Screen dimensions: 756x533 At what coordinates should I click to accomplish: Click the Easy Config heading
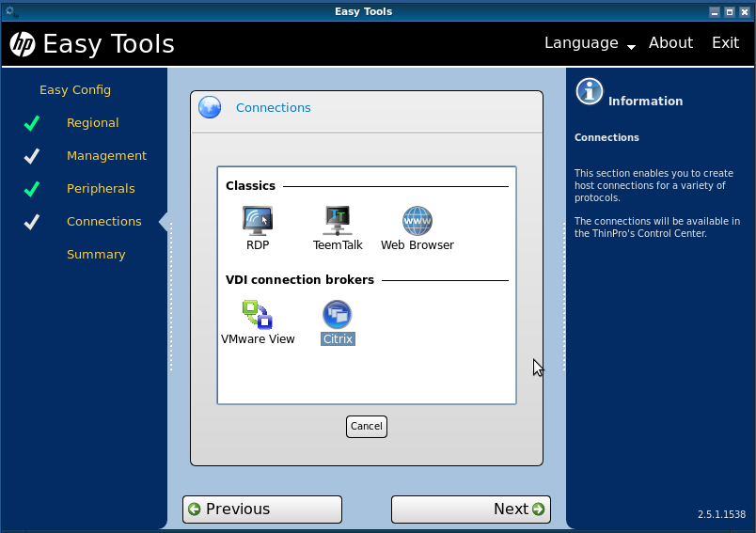(x=75, y=90)
